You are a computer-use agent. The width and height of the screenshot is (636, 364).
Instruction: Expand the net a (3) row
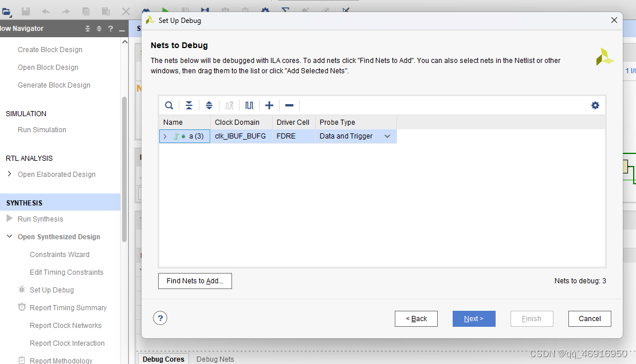[x=165, y=136]
